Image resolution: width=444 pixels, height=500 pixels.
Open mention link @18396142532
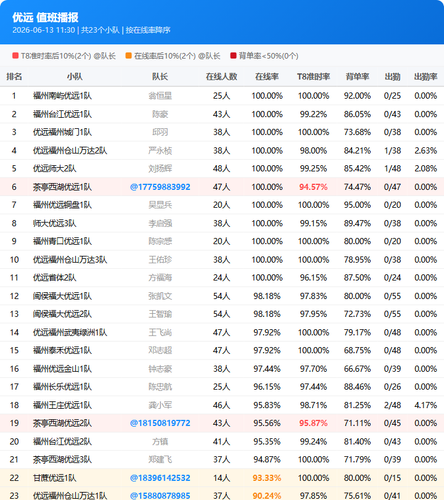tap(160, 478)
